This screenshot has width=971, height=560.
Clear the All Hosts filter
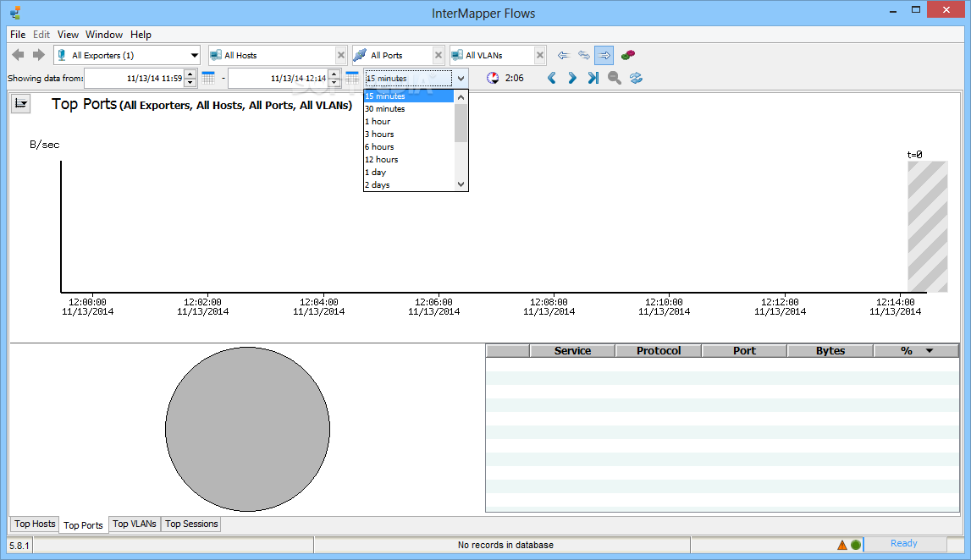pyautogui.click(x=340, y=55)
